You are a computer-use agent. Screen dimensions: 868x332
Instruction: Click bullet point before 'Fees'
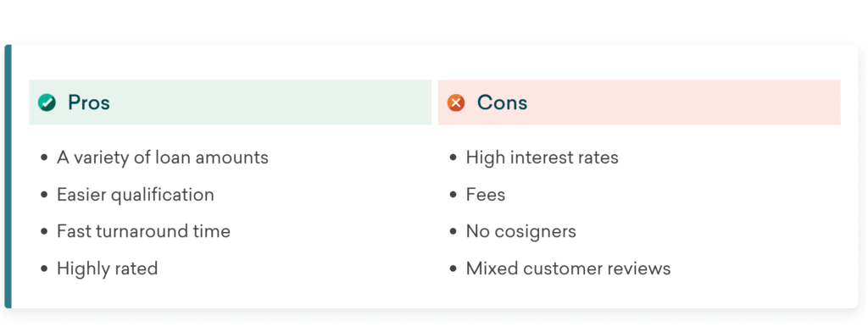453,195
